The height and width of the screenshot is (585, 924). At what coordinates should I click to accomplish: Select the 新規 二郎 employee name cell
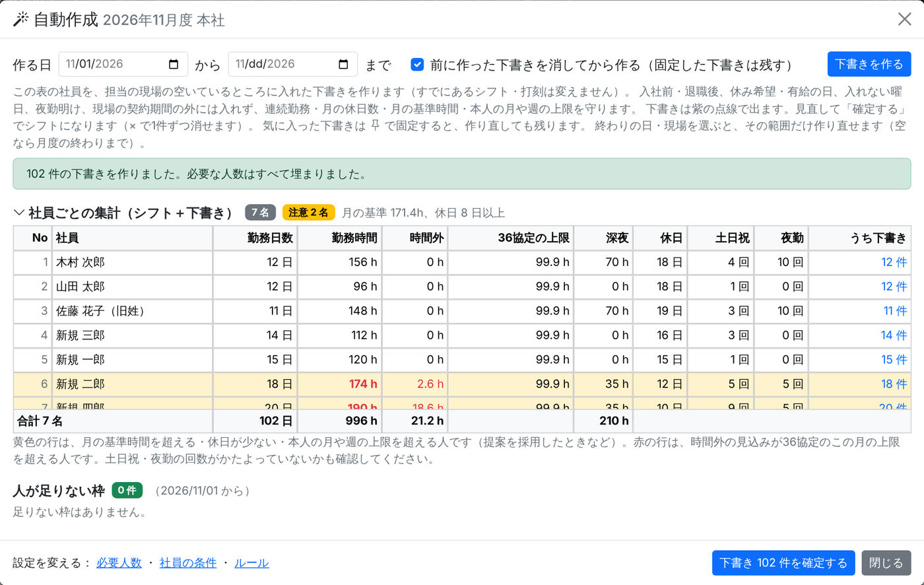pos(133,384)
